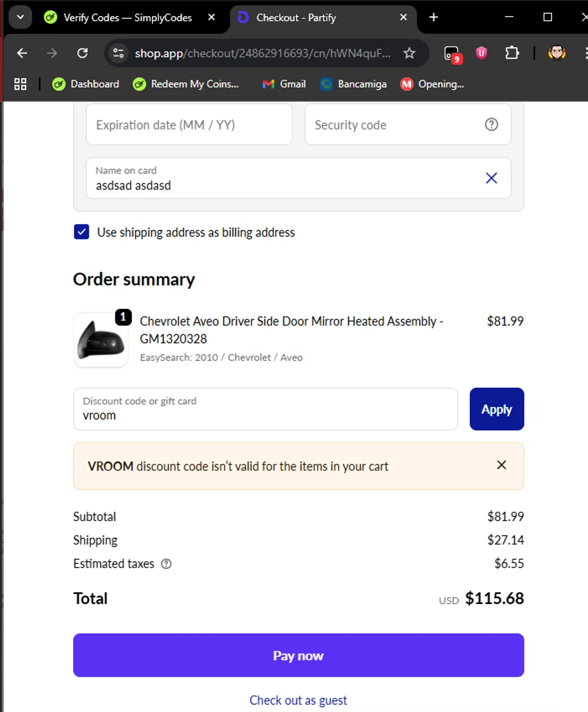
Task: Dismiss the VROOM invalid code message
Action: coord(501,465)
